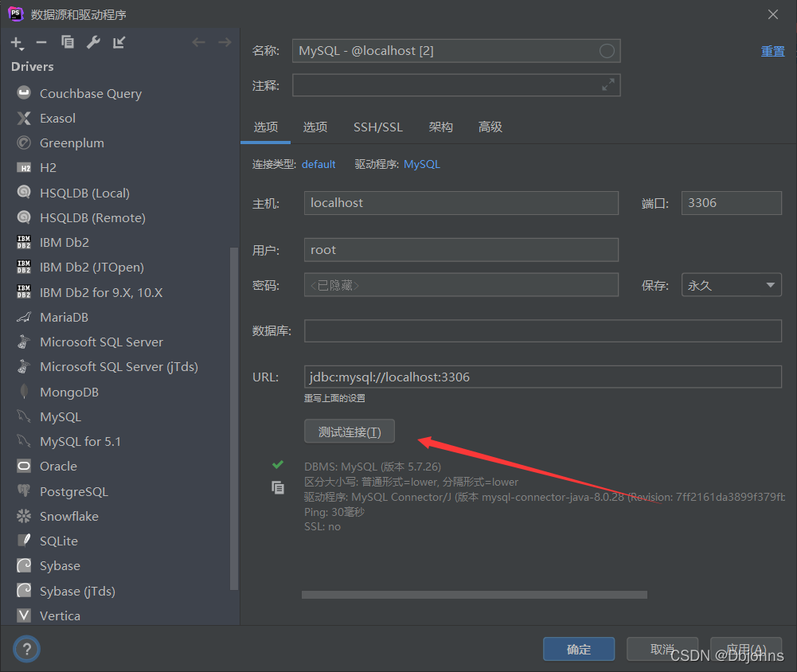Change connection type default link
The height and width of the screenshot is (672, 797).
pyautogui.click(x=318, y=164)
